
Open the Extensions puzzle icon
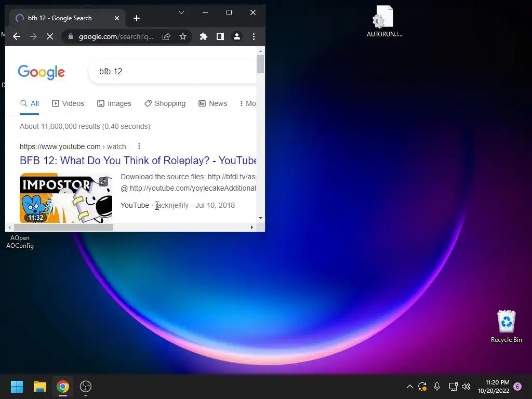click(203, 36)
